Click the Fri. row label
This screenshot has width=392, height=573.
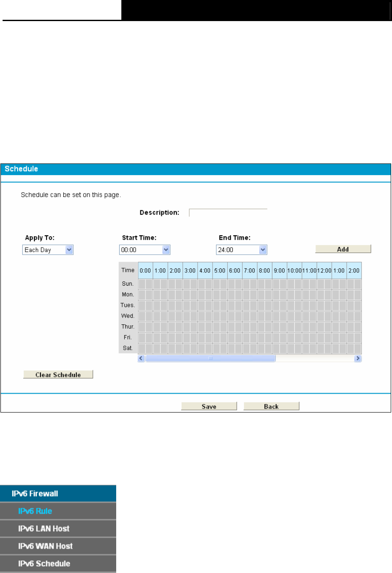(x=128, y=338)
